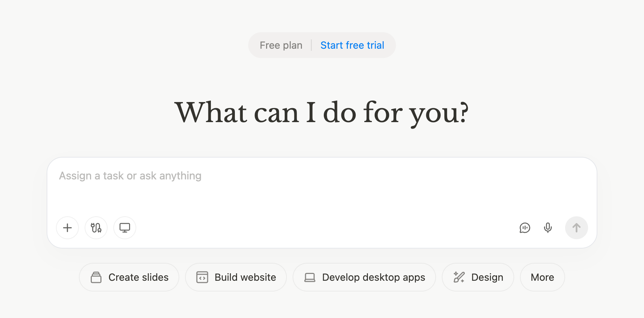Click the empty area inside the prompt box
The width and height of the screenshot is (644, 318).
tap(323, 197)
